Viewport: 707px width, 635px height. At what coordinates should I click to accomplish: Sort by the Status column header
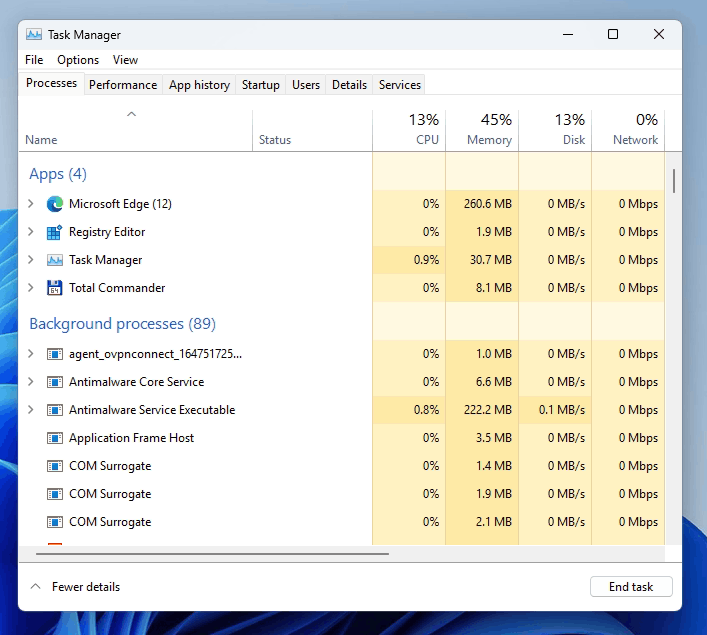pos(312,131)
